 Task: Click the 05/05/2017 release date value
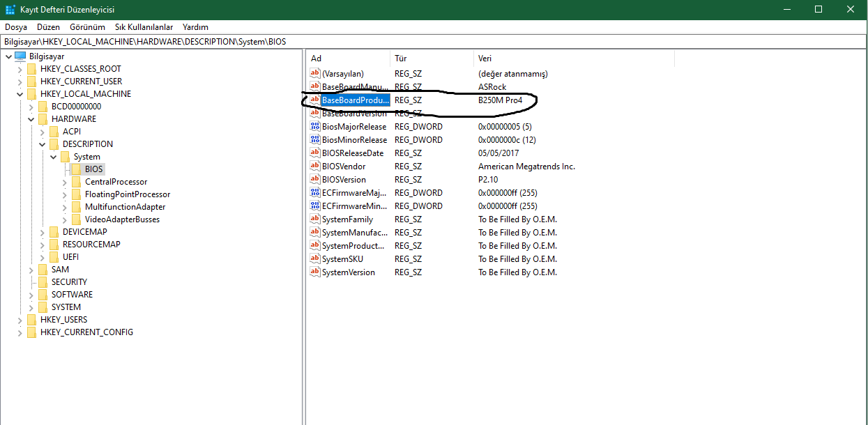[498, 153]
